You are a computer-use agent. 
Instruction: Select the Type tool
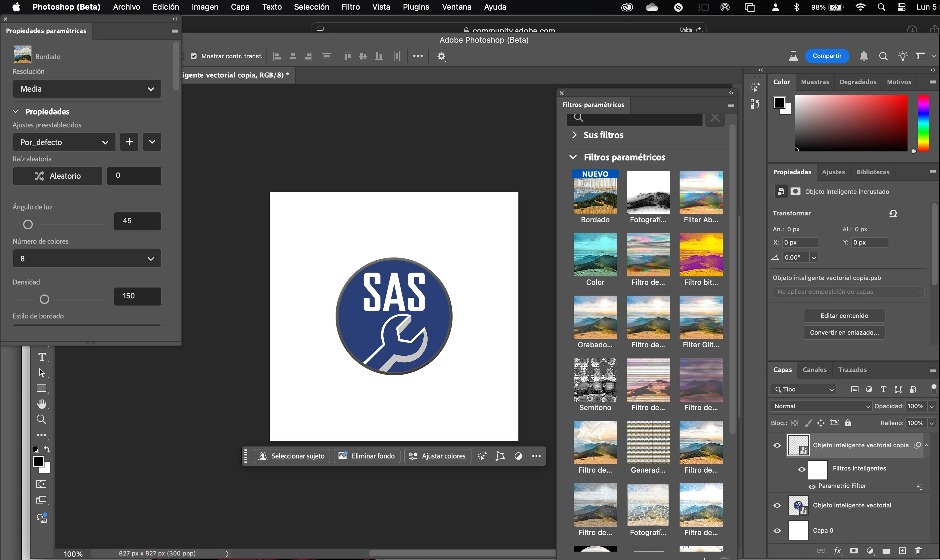point(42,357)
